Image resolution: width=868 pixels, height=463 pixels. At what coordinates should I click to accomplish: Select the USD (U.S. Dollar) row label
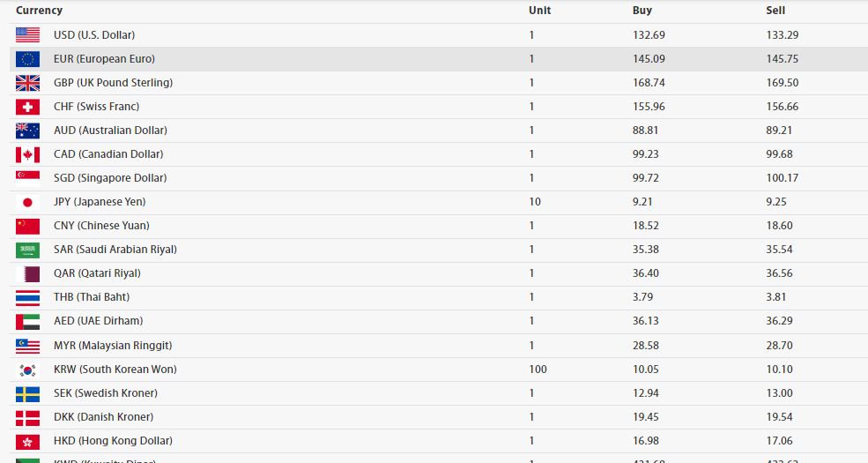94,35
